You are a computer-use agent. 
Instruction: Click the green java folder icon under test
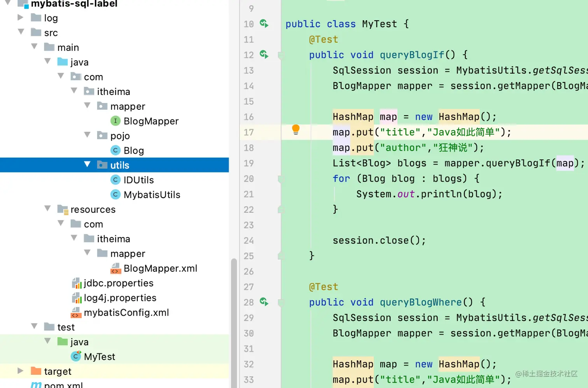click(x=63, y=342)
